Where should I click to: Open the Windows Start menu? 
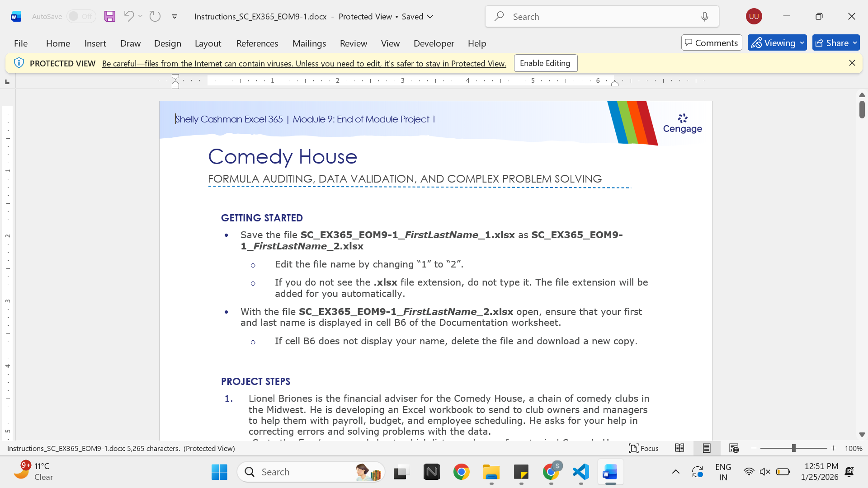219,472
